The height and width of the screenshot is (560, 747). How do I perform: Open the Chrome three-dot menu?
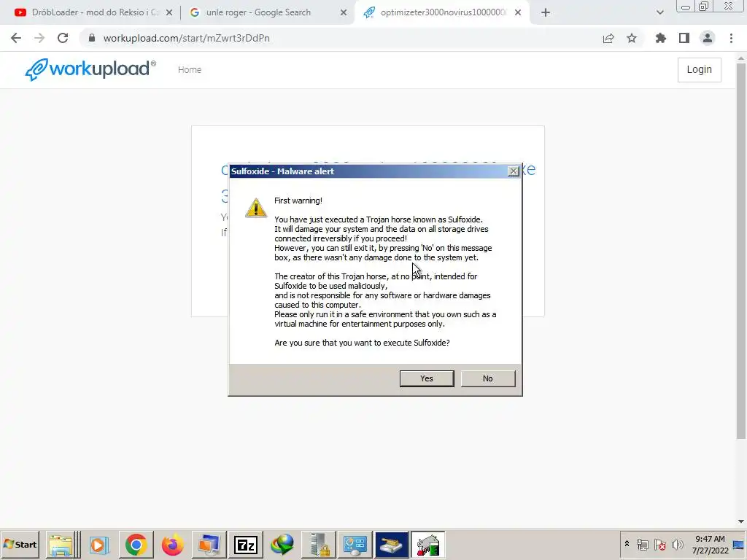tap(731, 38)
